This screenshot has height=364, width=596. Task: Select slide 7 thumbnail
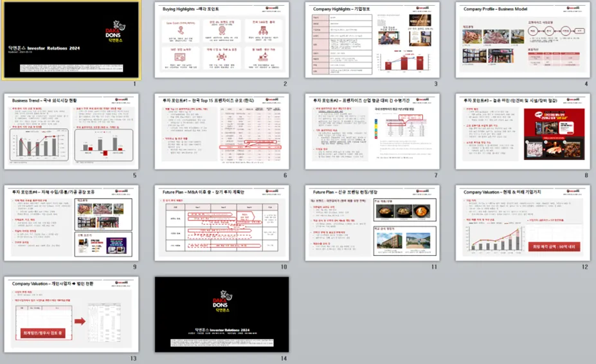click(x=372, y=131)
